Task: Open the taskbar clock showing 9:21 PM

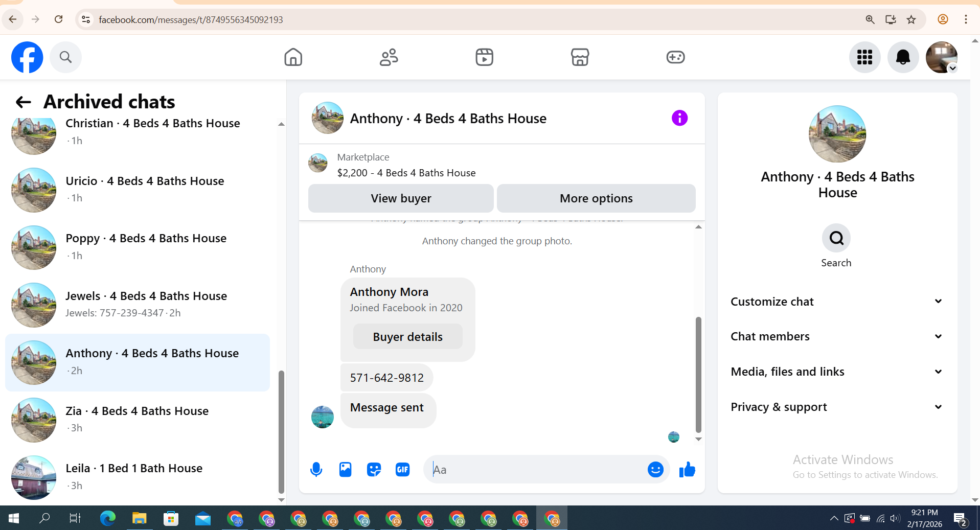Action: pyautogui.click(x=924, y=518)
